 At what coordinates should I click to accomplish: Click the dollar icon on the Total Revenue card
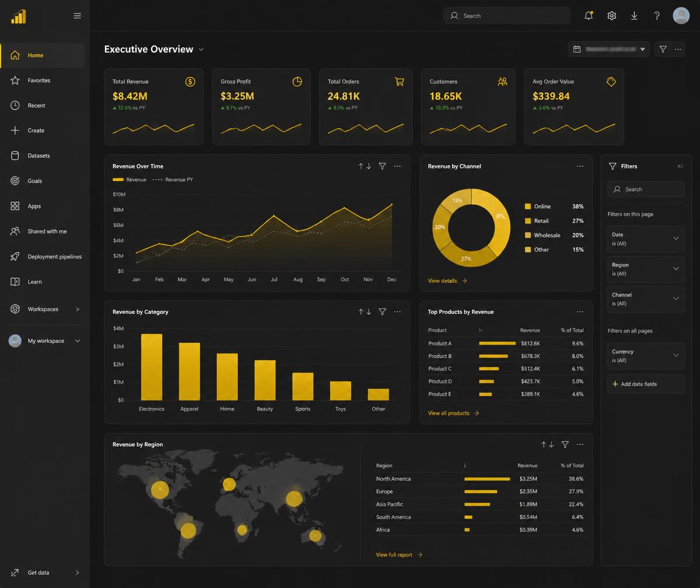pos(190,82)
